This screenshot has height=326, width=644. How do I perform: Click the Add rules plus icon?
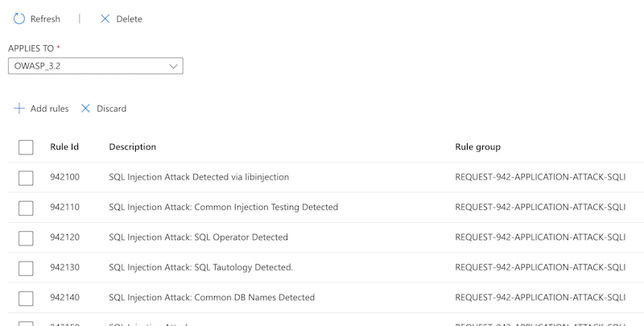coord(19,109)
